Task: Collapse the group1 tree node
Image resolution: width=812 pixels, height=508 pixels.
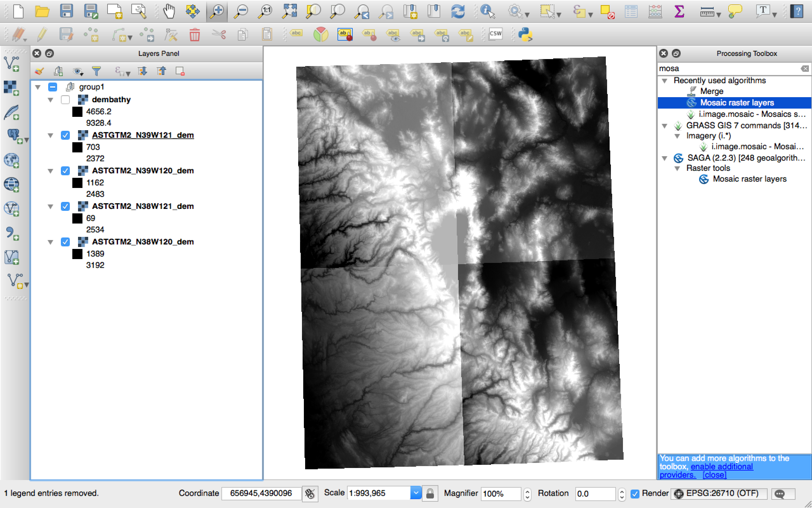Action: pos(38,87)
